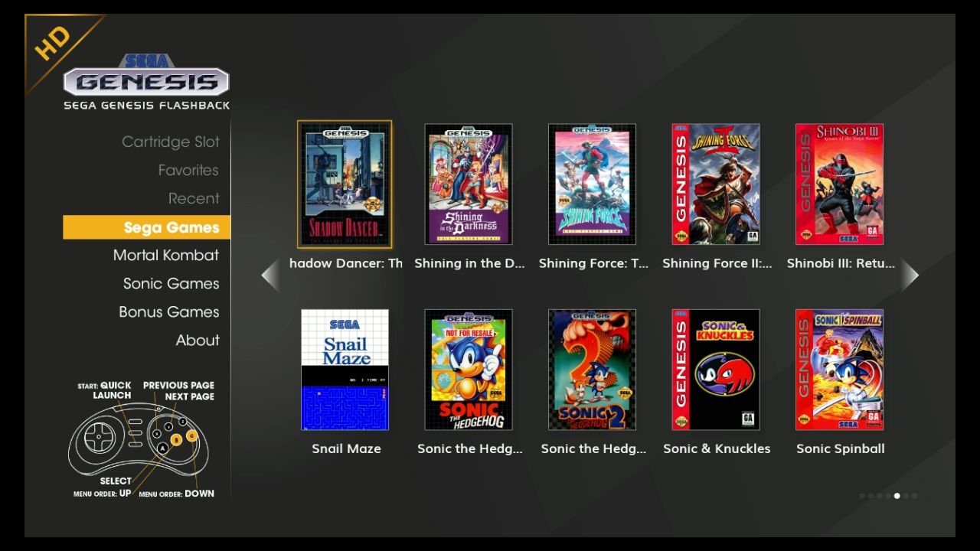Go to previous page with left arrow
The height and width of the screenshot is (551, 980).
coord(270,275)
